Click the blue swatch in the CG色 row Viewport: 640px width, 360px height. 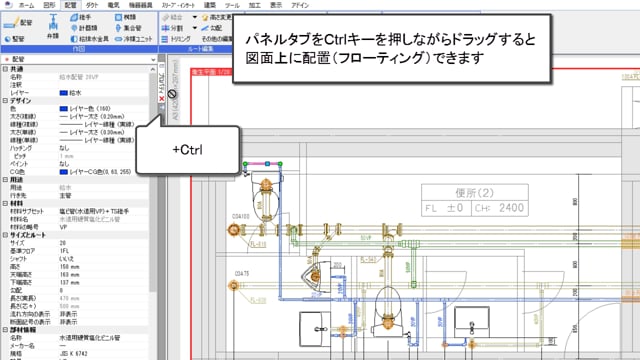coord(63,172)
